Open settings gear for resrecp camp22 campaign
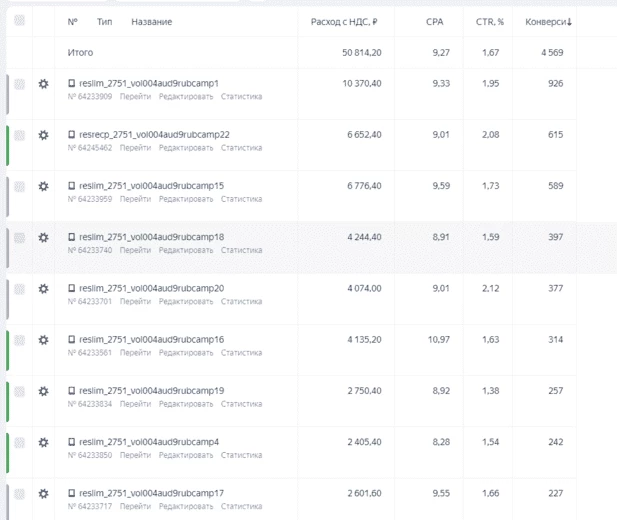This screenshot has width=617, height=520. (x=43, y=135)
